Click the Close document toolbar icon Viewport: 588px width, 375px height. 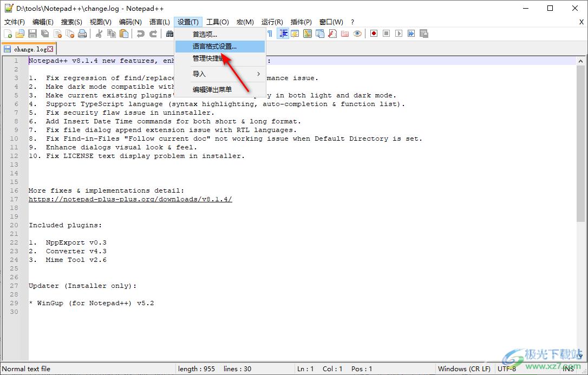coord(57,34)
